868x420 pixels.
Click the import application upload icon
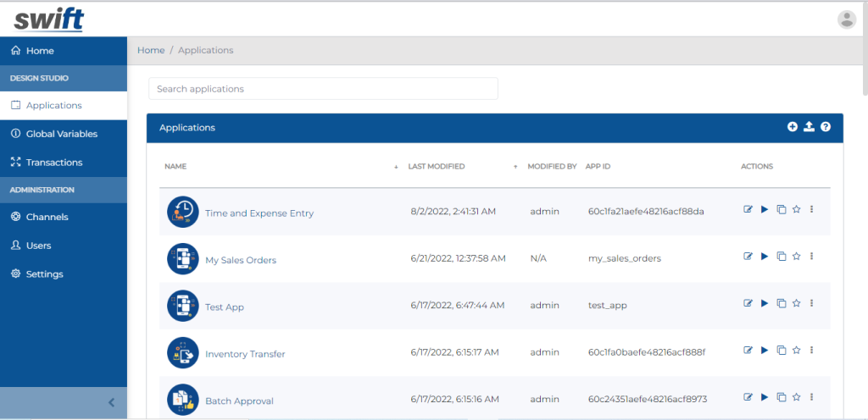tap(809, 127)
